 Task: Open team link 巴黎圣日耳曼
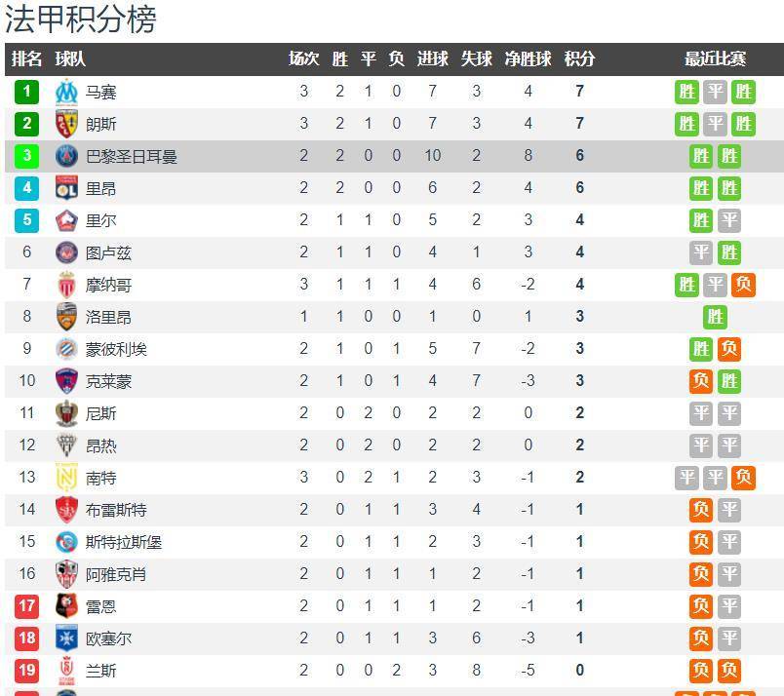132,157
